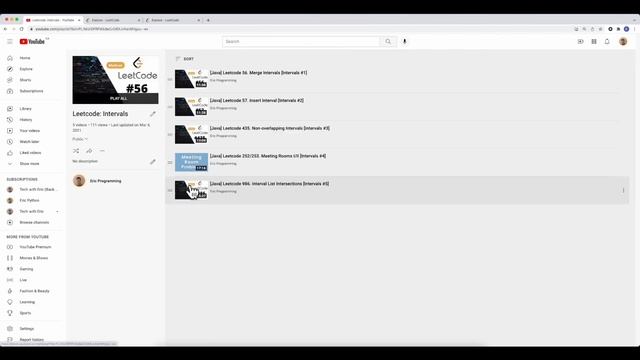Open the Interval List Intersections [Intervals #5] title

[x=269, y=184]
